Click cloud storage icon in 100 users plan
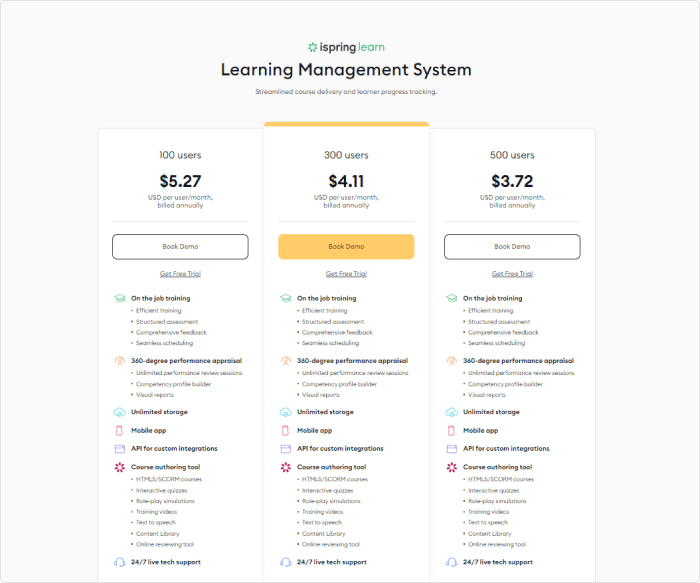The width and height of the screenshot is (700, 583). (120, 412)
